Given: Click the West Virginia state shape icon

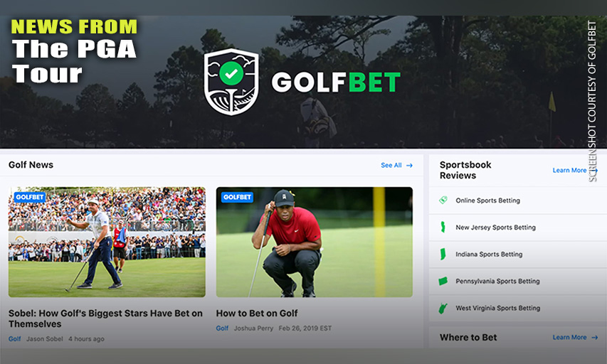Looking at the screenshot, I should [443, 309].
